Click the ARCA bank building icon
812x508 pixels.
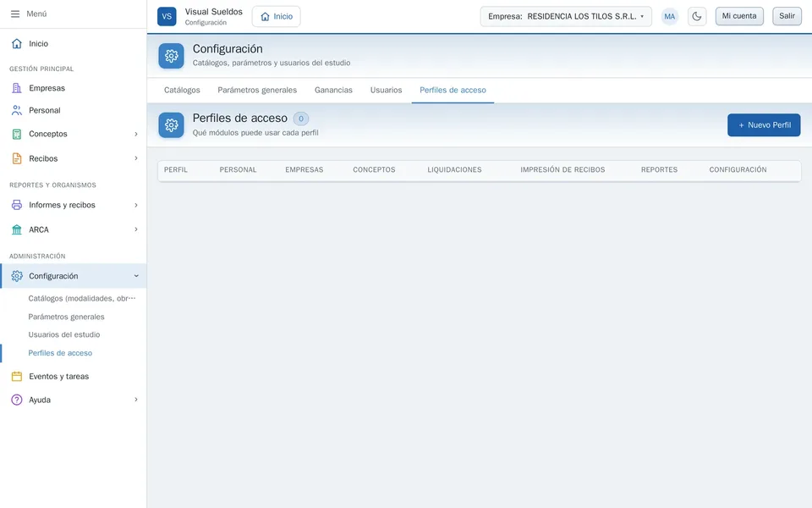[17, 229]
